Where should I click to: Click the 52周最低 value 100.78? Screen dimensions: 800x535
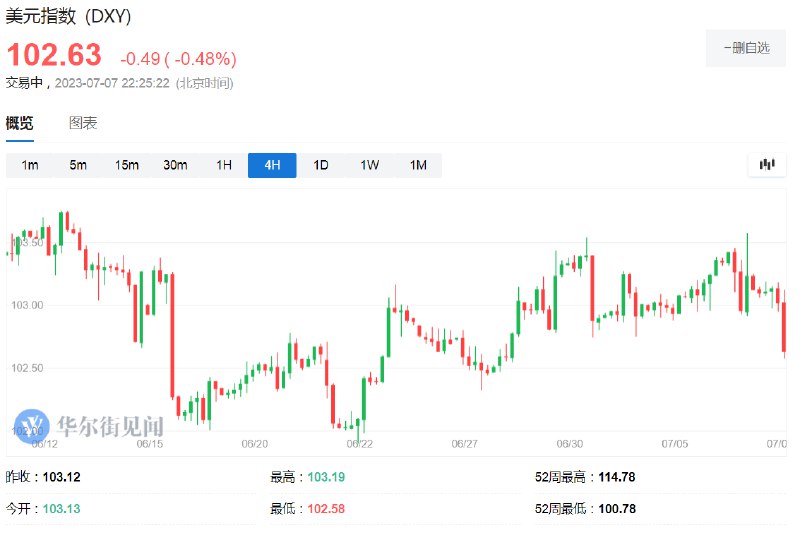coord(616,508)
